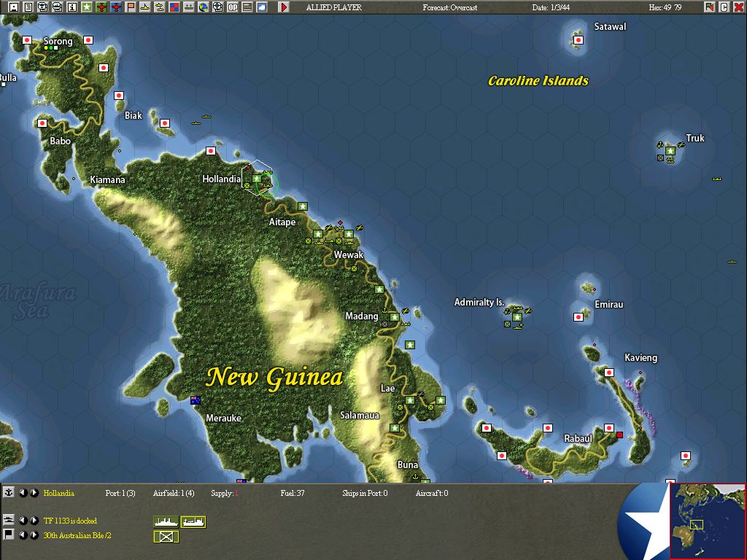
Task: Select the double yellow ships toolbar icon
Action: click(x=160, y=7)
